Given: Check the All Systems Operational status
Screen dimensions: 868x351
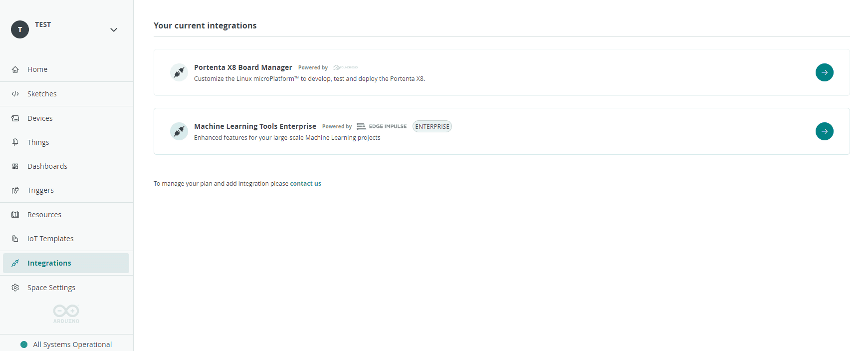Looking at the screenshot, I should pos(72,345).
